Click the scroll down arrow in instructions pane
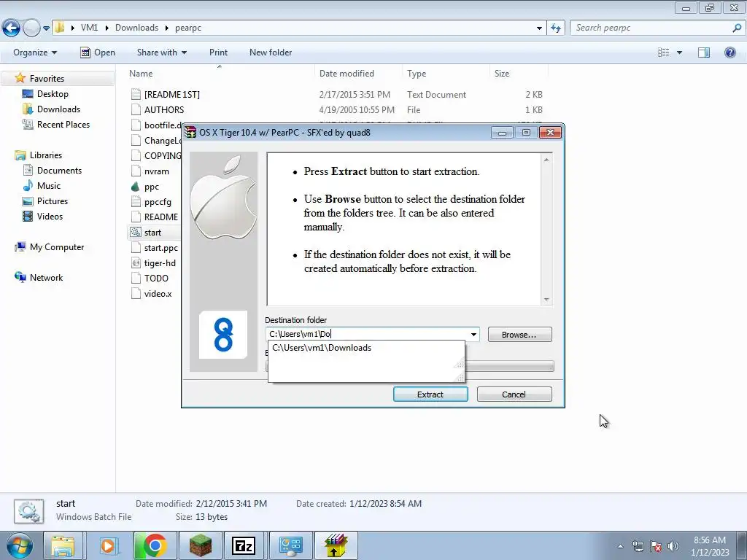747x560 pixels. pyautogui.click(x=546, y=300)
